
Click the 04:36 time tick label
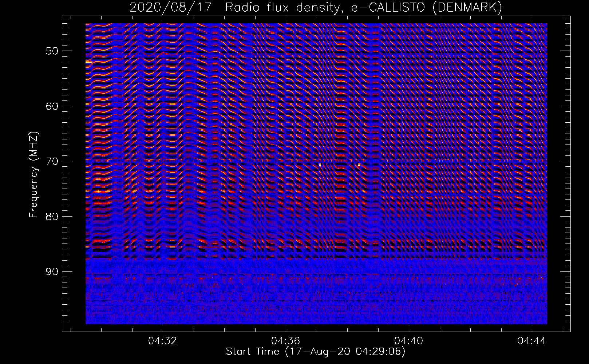pos(286,341)
